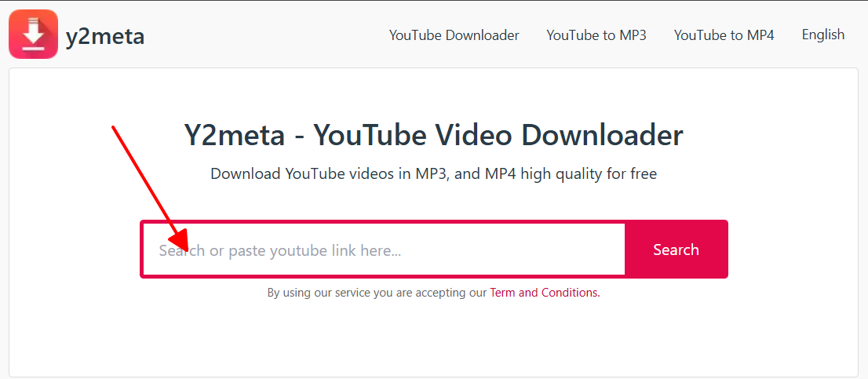Click blank area below the terms notice
This screenshot has width=868, height=379.
(433, 337)
